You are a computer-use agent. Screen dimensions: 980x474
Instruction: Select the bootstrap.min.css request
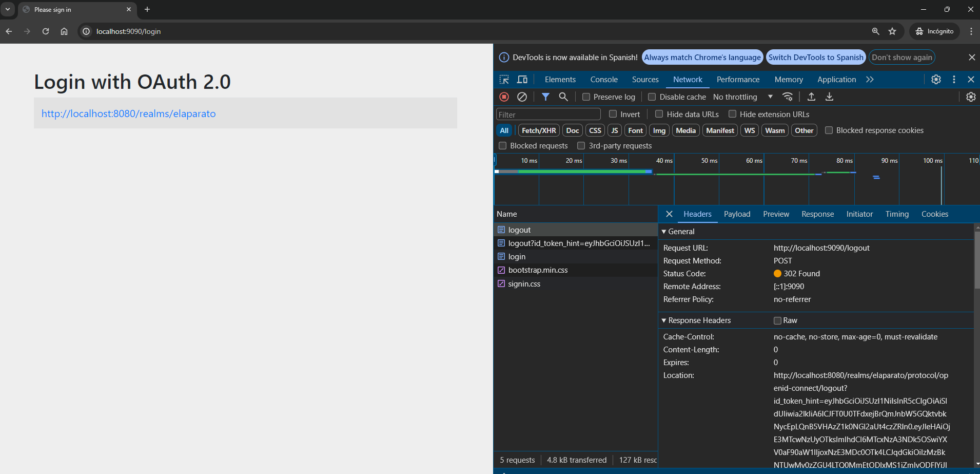click(x=575, y=270)
